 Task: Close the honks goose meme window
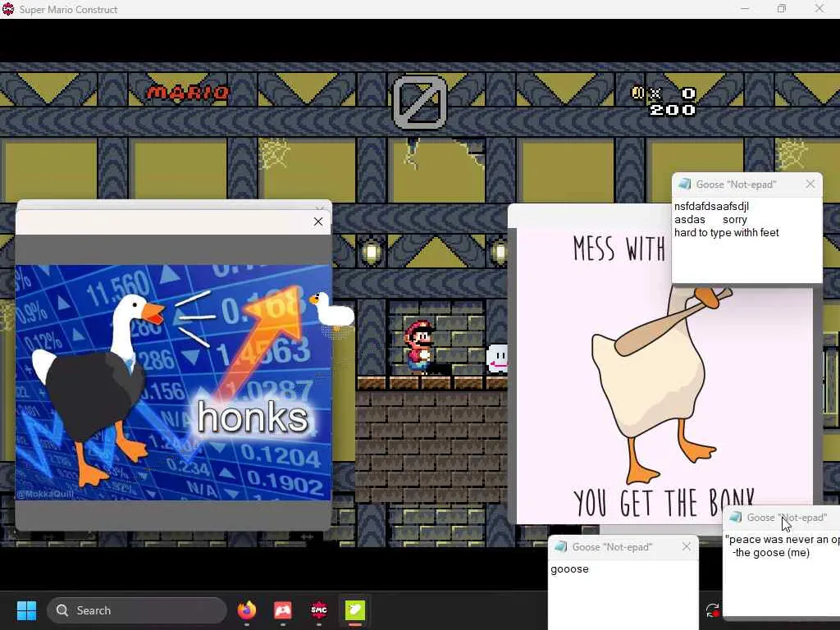pos(318,221)
